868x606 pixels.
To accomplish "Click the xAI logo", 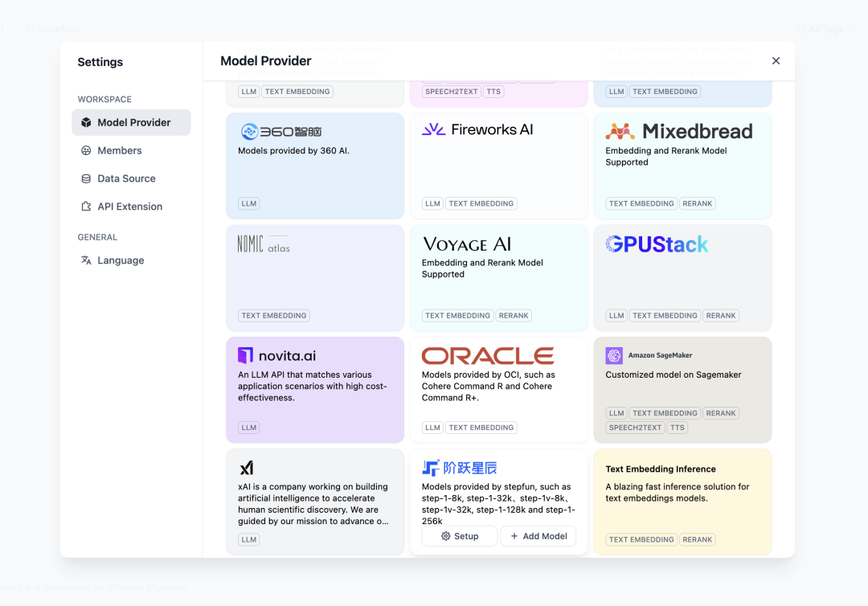I will point(247,469).
